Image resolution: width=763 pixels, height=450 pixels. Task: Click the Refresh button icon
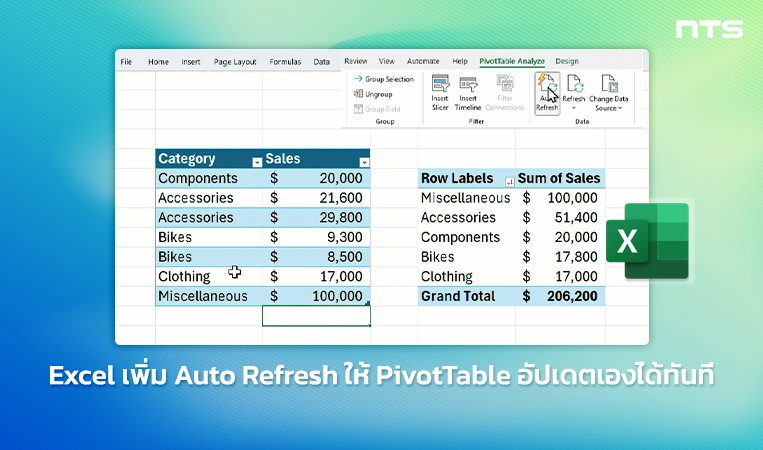[574, 84]
